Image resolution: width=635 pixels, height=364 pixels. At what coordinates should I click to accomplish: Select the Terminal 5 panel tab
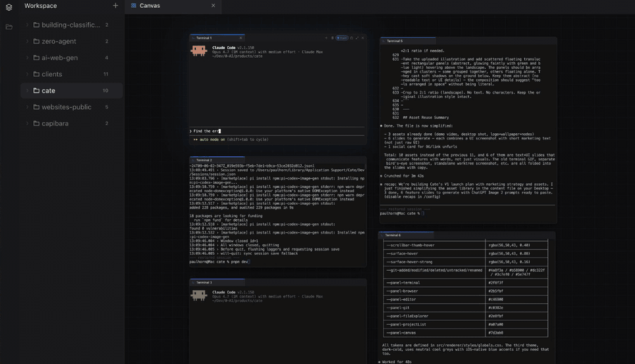pos(408,41)
